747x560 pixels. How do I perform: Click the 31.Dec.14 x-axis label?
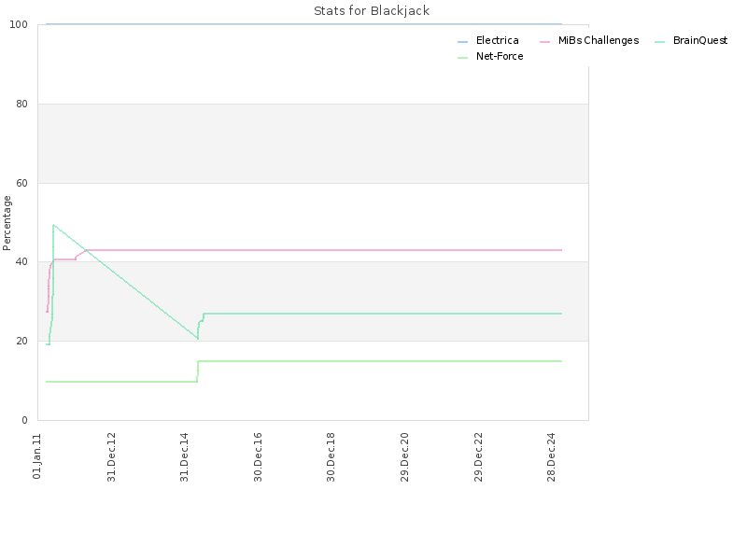coord(184,457)
